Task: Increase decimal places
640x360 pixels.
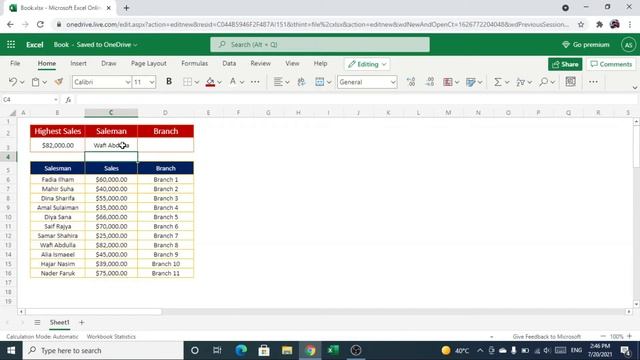Action: click(411, 82)
